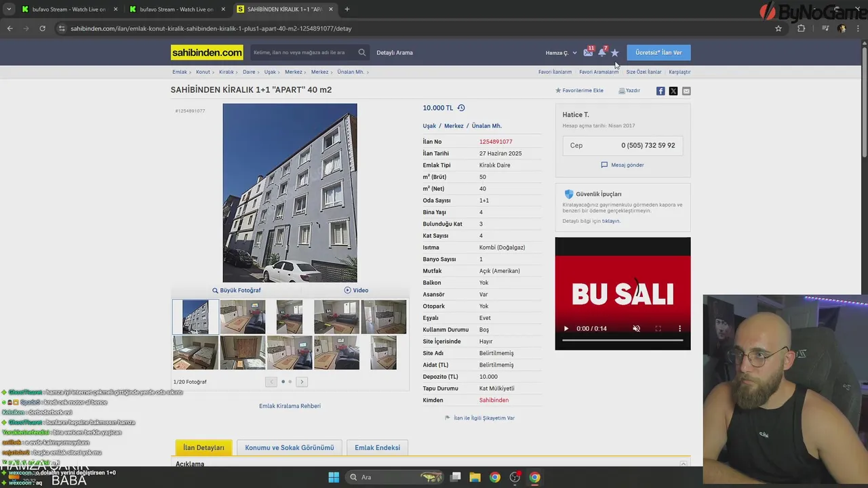The height and width of the screenshot is (488, 868).
Task: Open Favori İlanlarım link
Action: point(555,72)
